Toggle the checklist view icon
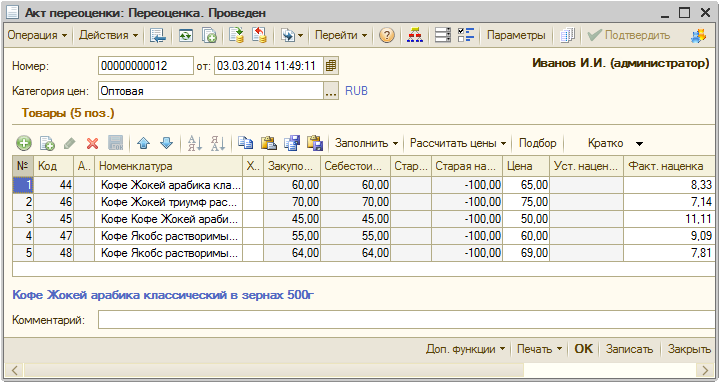The height and width of the screenshot is (382, 719). (466, 35)
